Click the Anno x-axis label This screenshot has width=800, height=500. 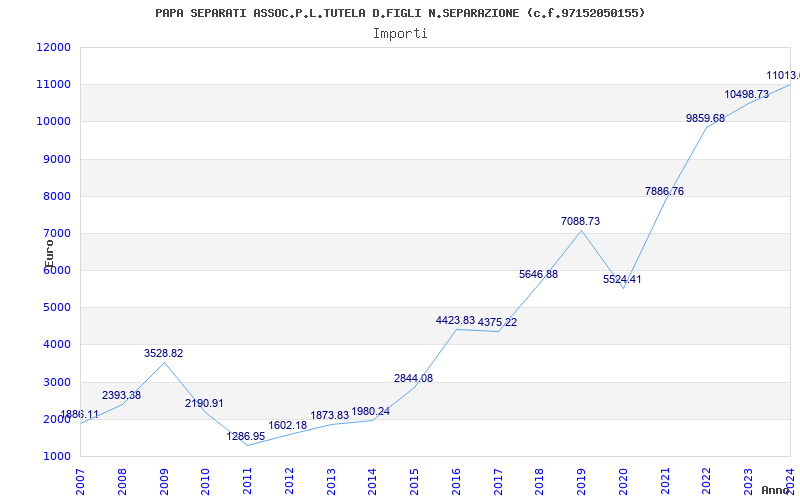pyautogui.click(x=776, y=490)
